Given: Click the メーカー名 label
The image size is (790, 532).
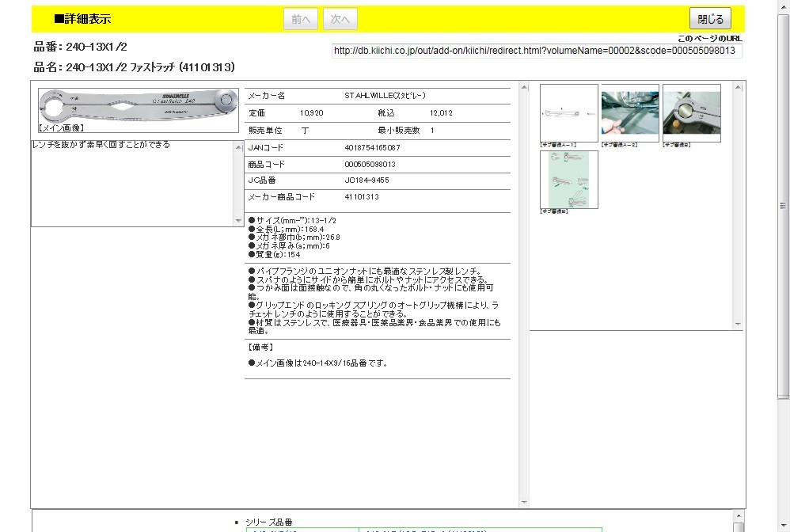Looking at the screenshot, I should tap(267, 96).
